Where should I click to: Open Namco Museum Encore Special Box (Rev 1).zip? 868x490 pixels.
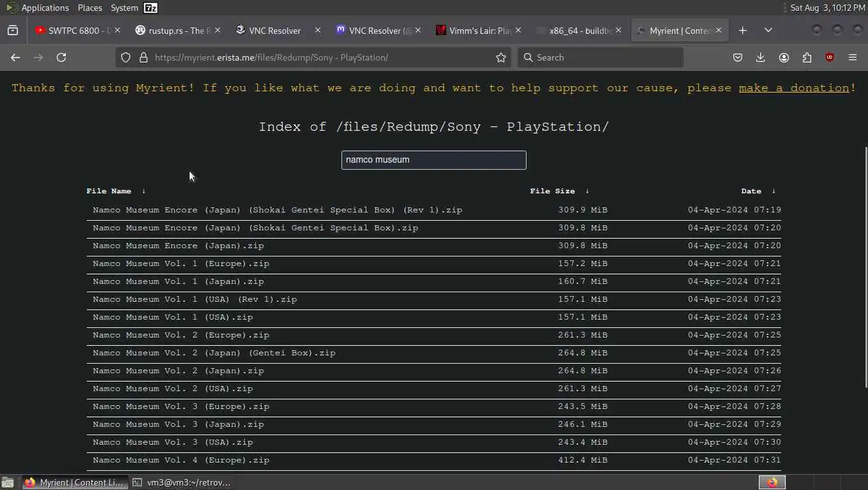click(278, 210)
